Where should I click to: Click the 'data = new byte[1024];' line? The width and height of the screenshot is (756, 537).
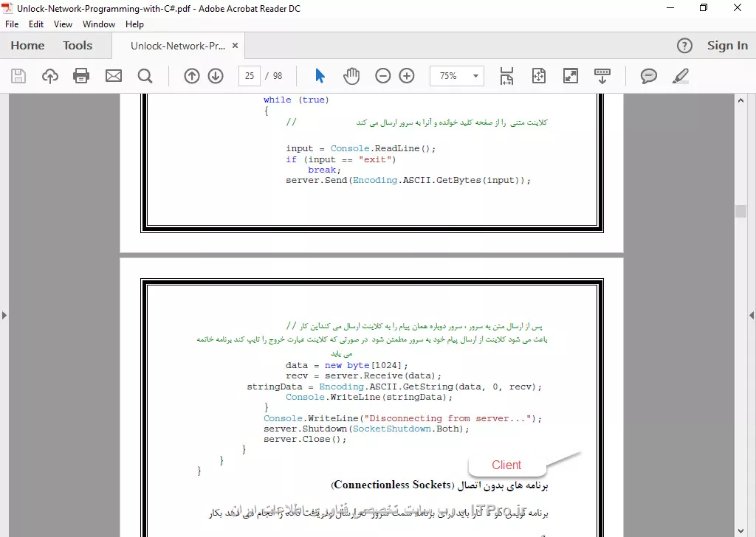click(347, 366)
